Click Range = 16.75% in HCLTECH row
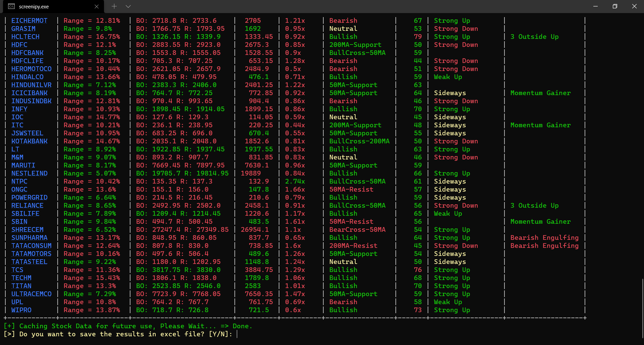The height and width of the screenshot is (345, 644). 92,37
